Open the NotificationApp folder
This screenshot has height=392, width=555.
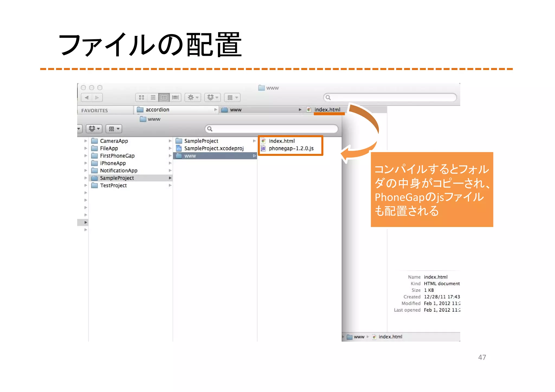pyautogui.click(x=119, y=171)
